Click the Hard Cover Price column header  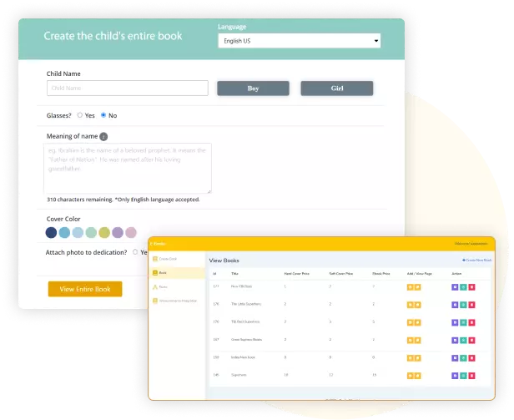pos(297,274)
